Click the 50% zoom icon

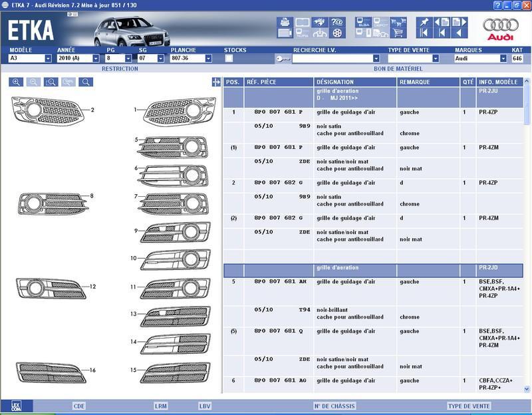pos(68,82)
